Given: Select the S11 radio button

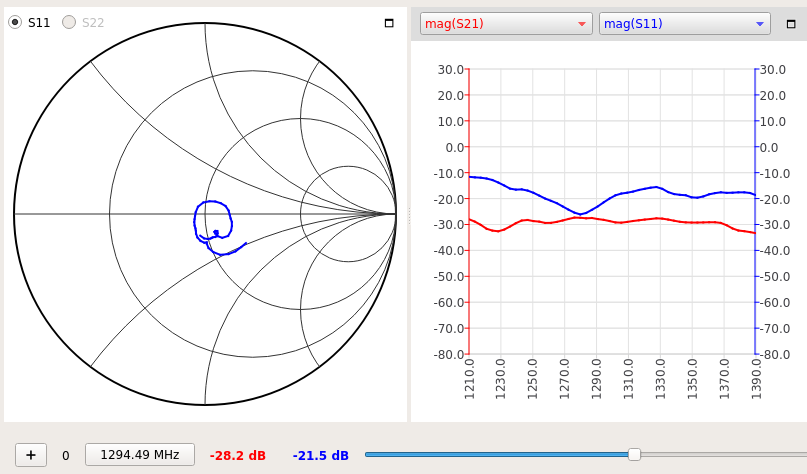Looking at the screenshot, I should [15, 23].
